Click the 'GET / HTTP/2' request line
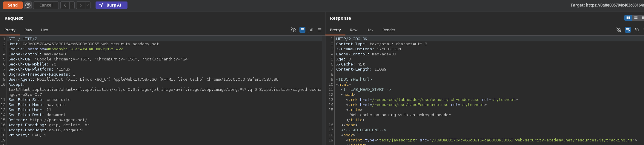 (23, 39)
